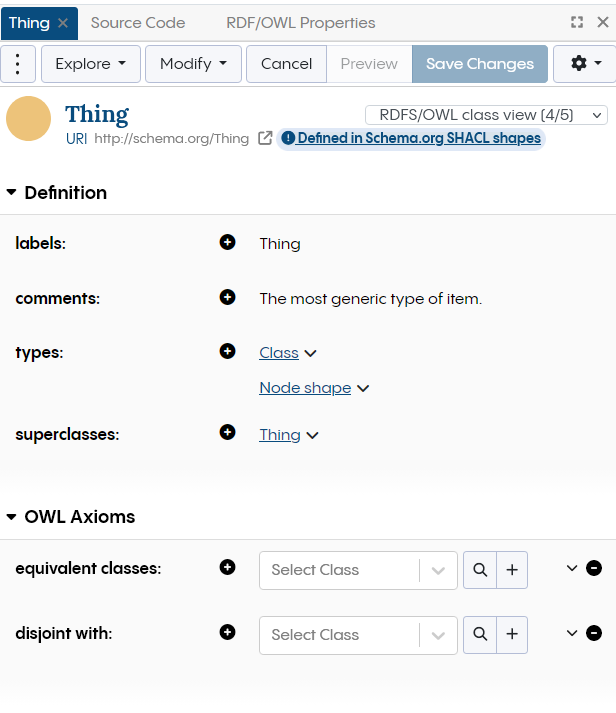616x713 pixels.
Task: Follow the Class type link
Action: (x=279, y=353)
